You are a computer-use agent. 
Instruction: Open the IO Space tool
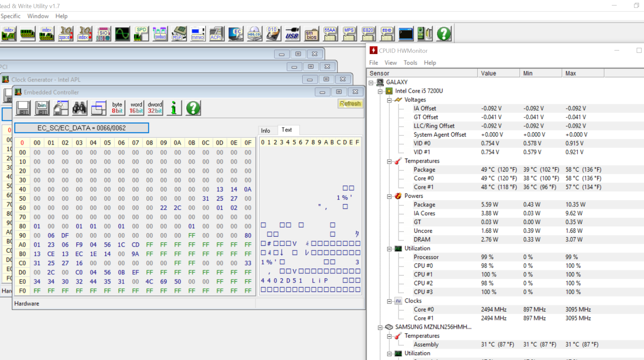(x=65, y=34)
